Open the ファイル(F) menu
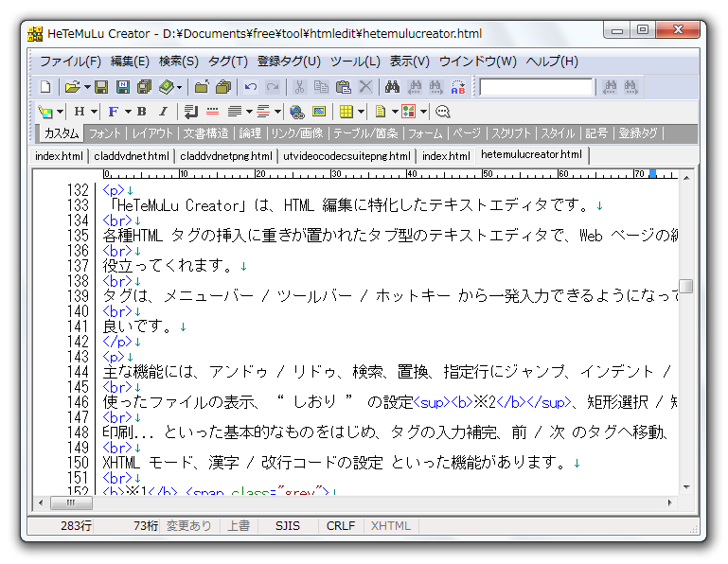The height and width of the screenshot is (564, 728). pos(70,62)
